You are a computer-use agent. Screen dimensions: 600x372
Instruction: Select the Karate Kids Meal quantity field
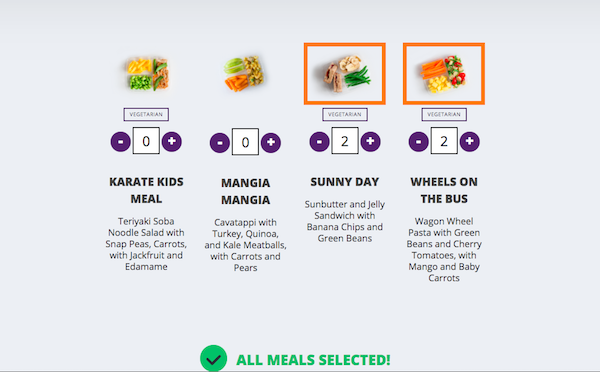[146, 141]
